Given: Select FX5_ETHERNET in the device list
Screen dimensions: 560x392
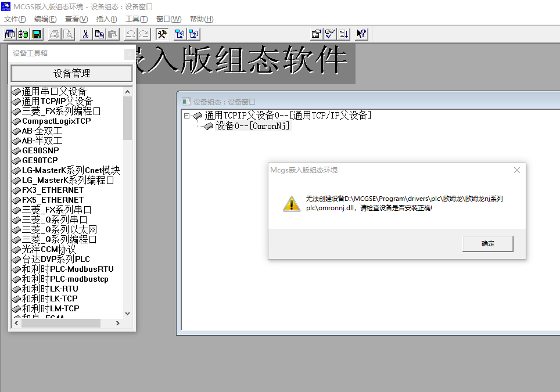Looking at the screenshot, I should [52, 200].
